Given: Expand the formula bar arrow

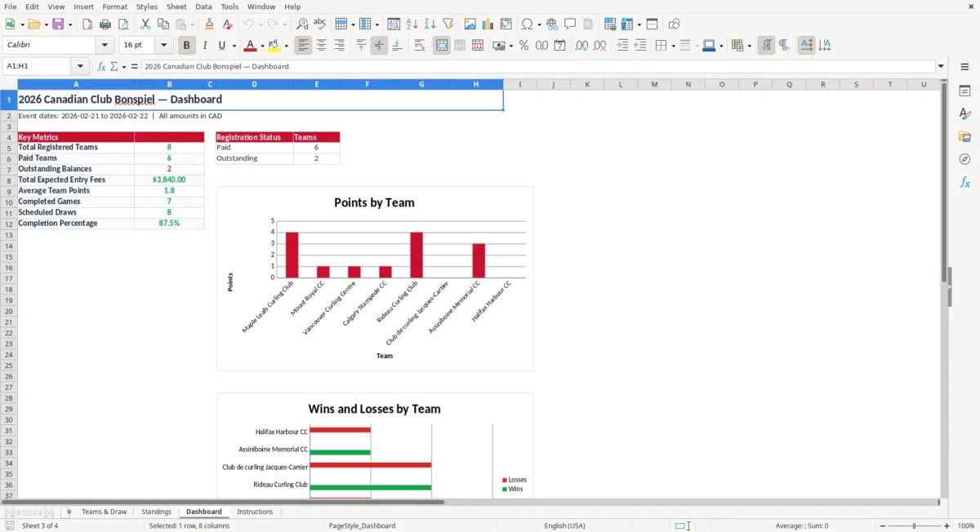Looking at the screenshot, I should coord(941,66).
